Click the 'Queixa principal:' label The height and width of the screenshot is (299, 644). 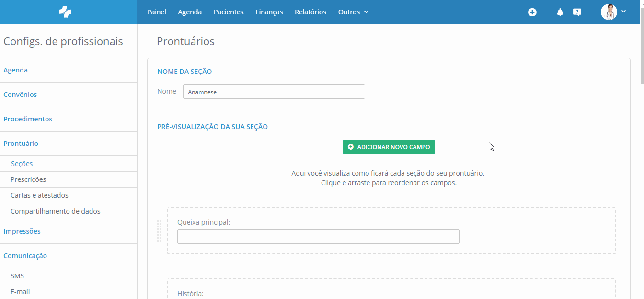204,222
